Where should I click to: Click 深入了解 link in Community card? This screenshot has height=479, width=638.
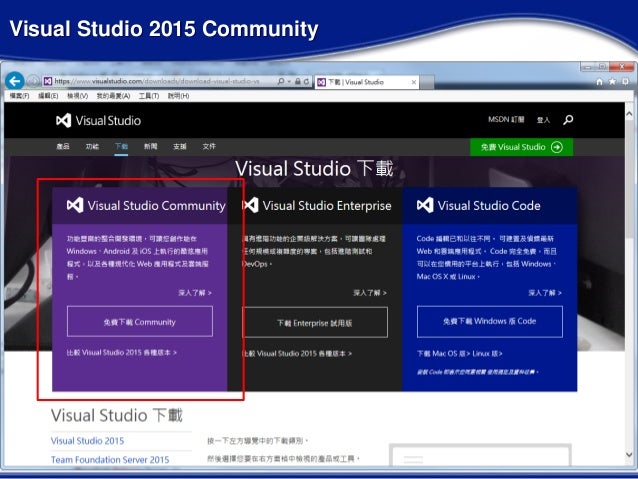(x=195, y=293)
